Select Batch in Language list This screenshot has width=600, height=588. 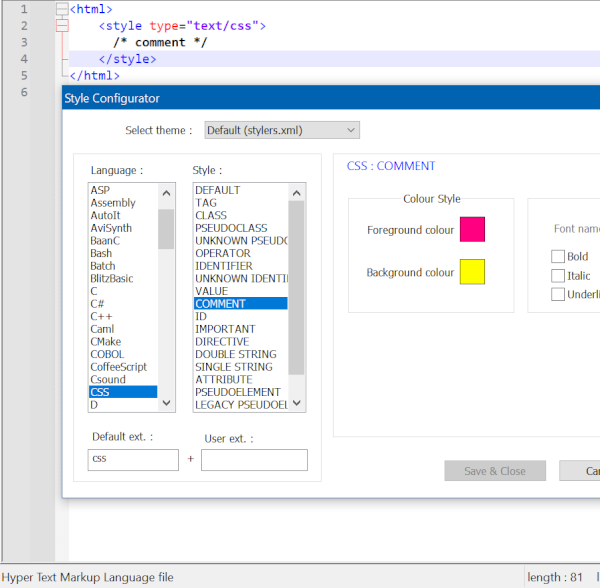click(123, 266)
